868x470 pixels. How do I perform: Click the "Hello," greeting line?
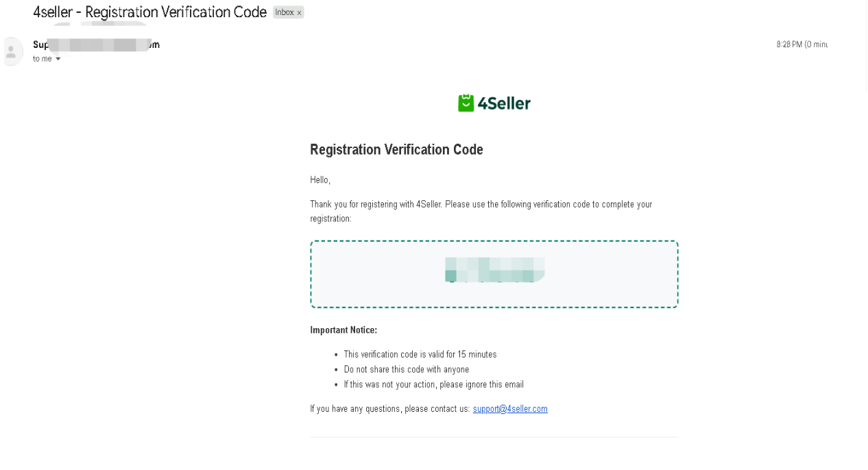[320, 180]
